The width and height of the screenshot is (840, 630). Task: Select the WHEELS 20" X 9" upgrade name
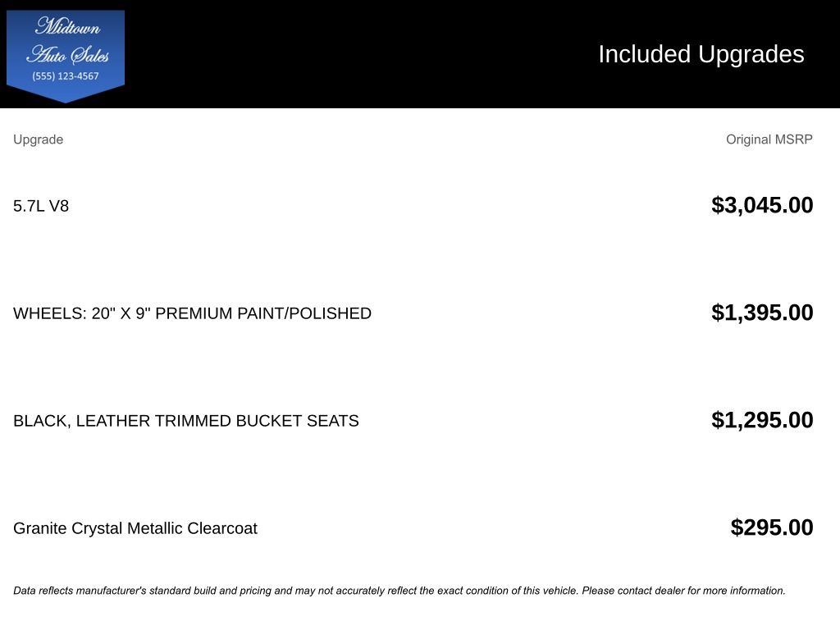click(192, 313)
